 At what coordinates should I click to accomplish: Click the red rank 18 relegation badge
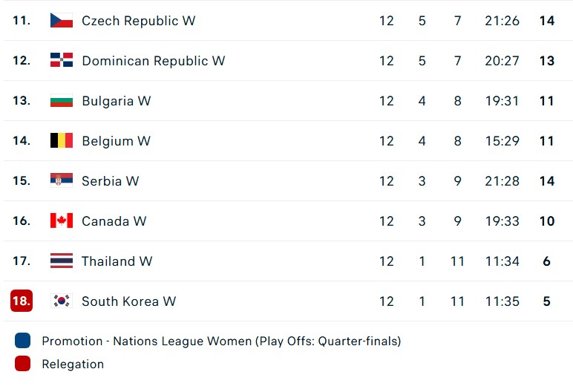click(22, 301)
